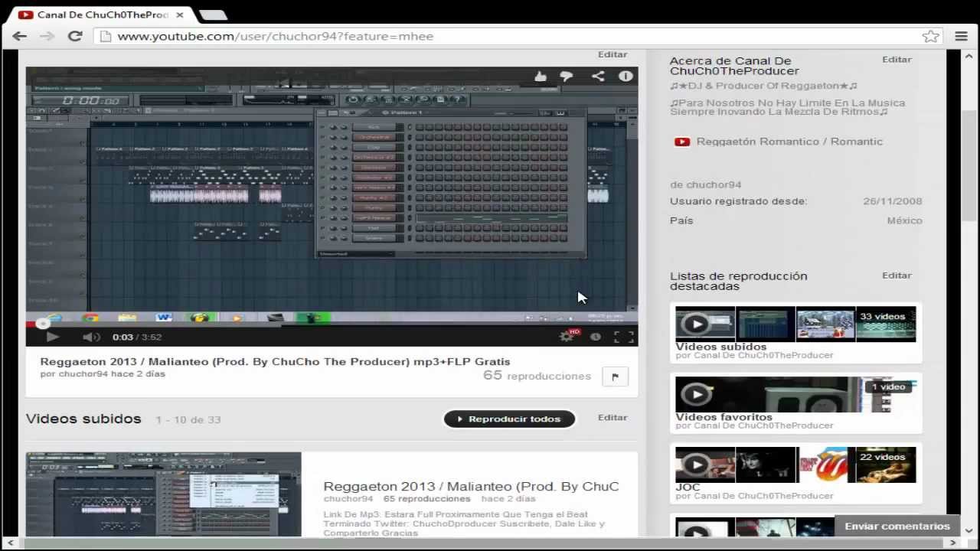Add the video to Watch Later with the clock icon
This screenshot has height=551, width=980.
point(596,337)
